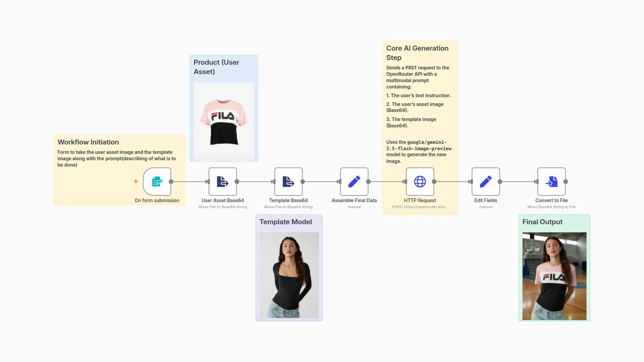
Task: Open the OpenRouter POST URL under HTTP Request
Action: coord(420,207)
